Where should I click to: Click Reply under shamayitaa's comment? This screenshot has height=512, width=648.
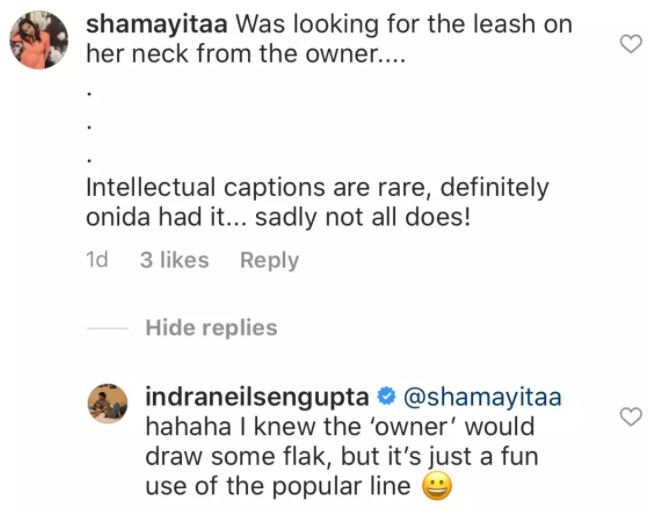coord(269,260)
